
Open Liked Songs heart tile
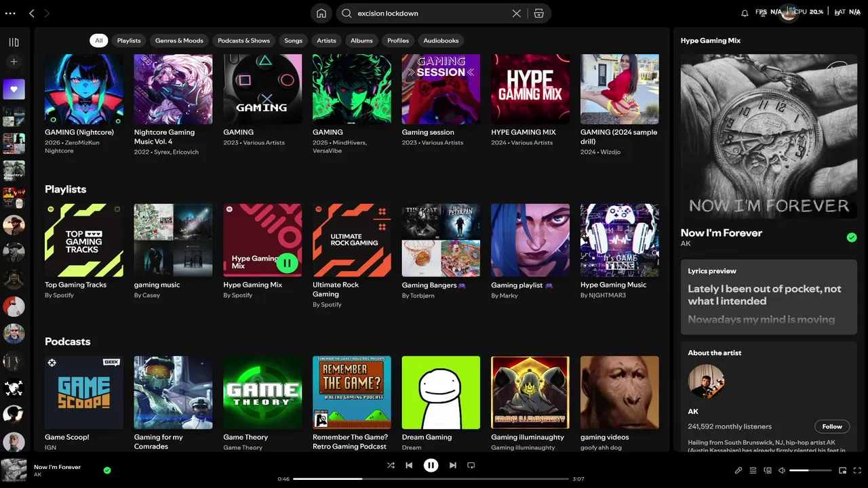pos(14,89)
